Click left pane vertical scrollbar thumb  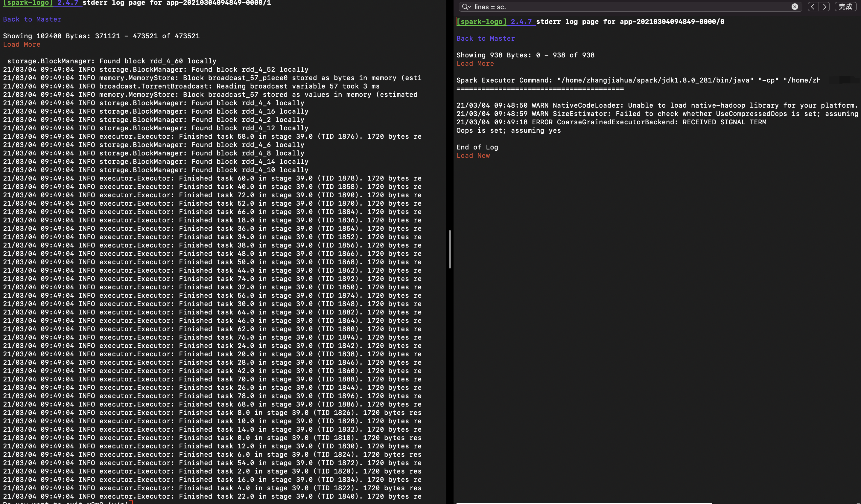click(450, 249)
